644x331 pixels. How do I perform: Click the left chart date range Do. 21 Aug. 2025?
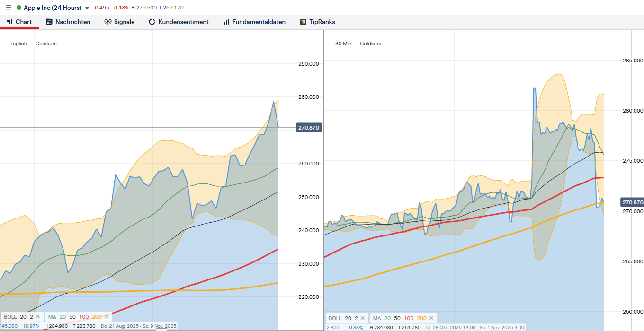[138, 326]
